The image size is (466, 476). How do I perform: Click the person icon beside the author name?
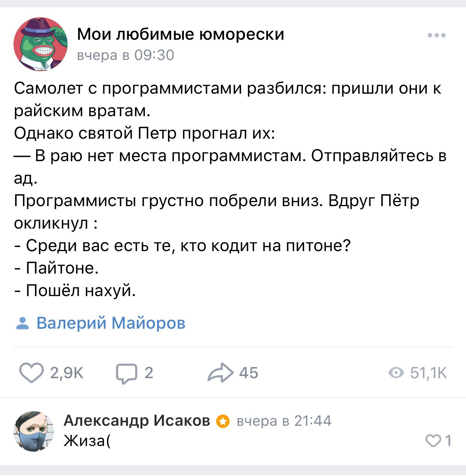coord(23,323)
